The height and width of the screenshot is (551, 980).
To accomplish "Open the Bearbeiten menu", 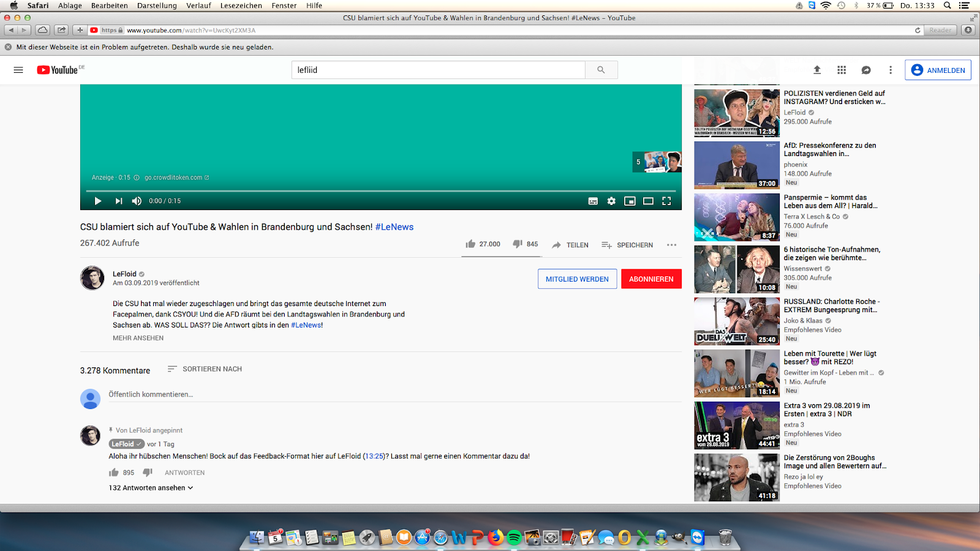I will click(110, 6).
